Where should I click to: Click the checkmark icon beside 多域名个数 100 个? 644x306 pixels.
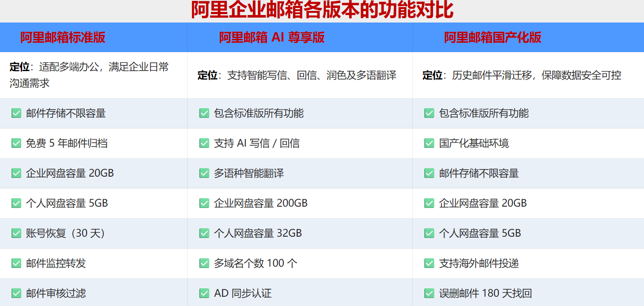(x=204, y=263)
